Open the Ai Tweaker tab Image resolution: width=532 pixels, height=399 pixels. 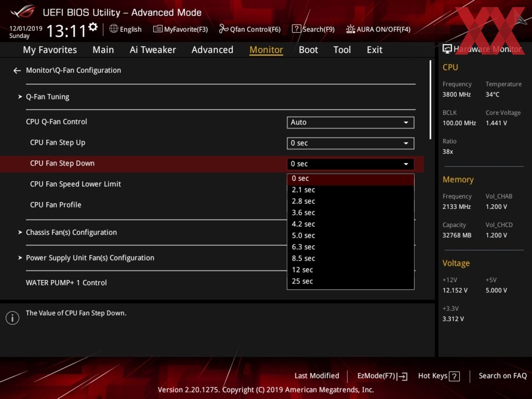(x=153, y=50)
